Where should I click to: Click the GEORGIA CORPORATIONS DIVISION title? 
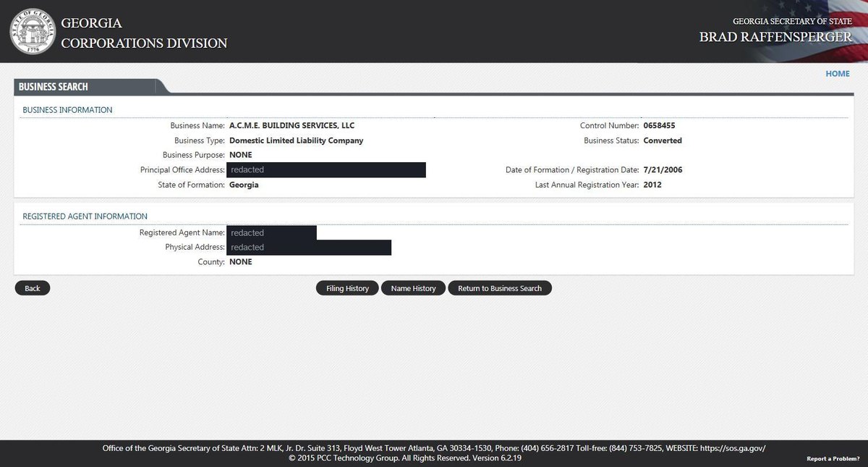point(144,33)
